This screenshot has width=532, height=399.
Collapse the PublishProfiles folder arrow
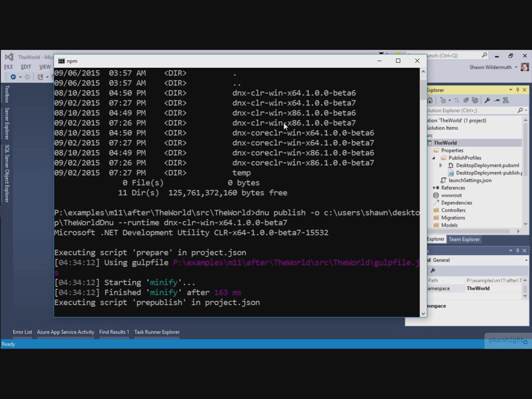434,158
